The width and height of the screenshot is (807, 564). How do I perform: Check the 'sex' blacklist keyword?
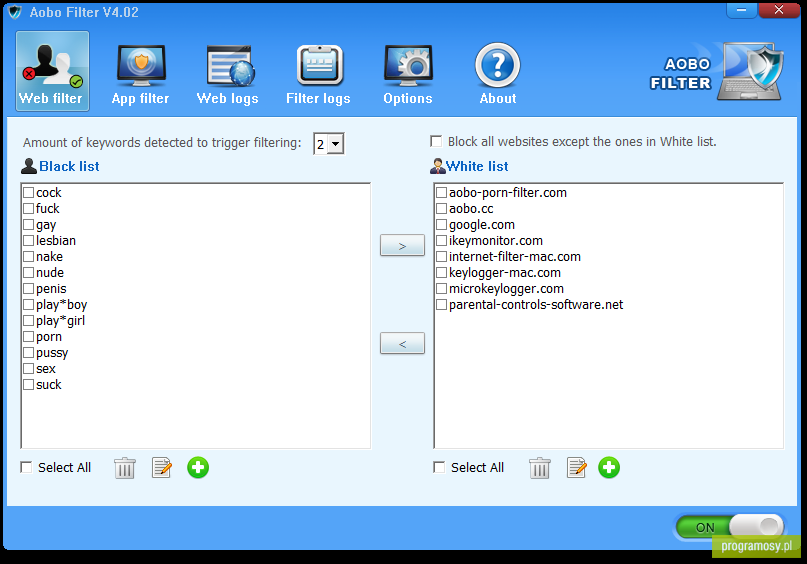pyautogui.click(x=29, y=368)
